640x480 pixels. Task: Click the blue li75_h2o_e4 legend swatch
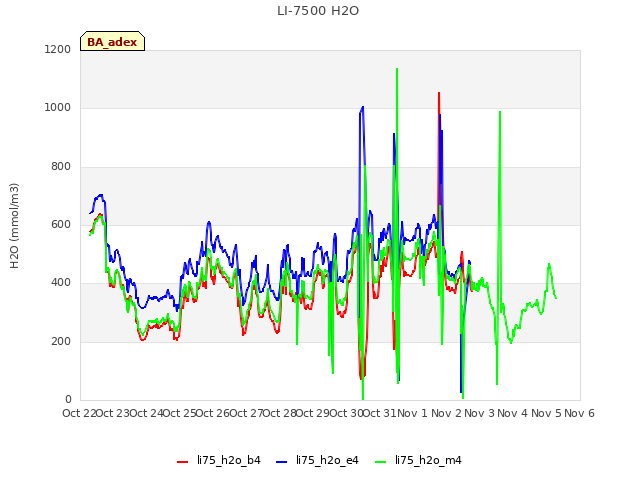tap(282, 462)
